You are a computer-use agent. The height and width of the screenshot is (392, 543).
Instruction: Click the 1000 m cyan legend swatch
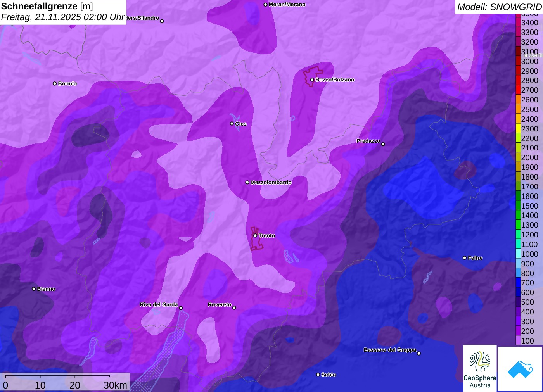tap(518, 254)
